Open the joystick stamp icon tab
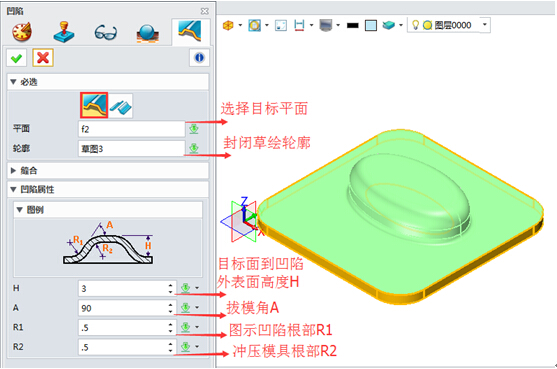Image resolution: width=557 pixels, height=369 pixels. (64, 33)
